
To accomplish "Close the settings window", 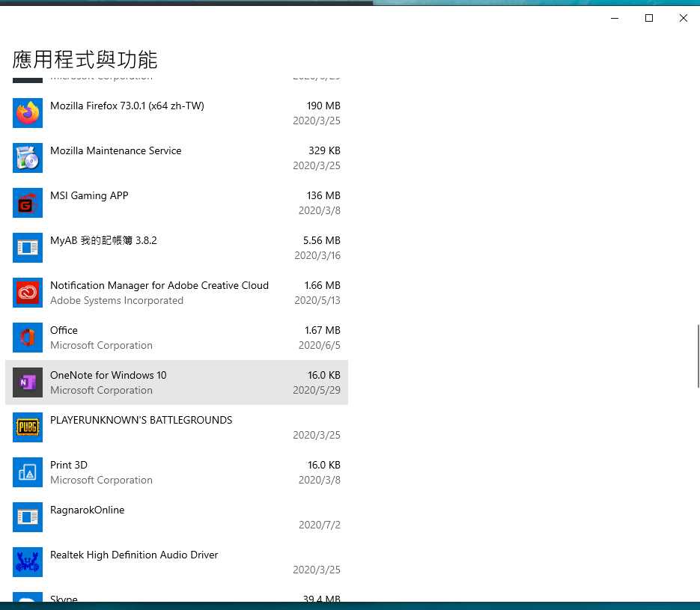I will pyautogui.click(x=683, y=18).
